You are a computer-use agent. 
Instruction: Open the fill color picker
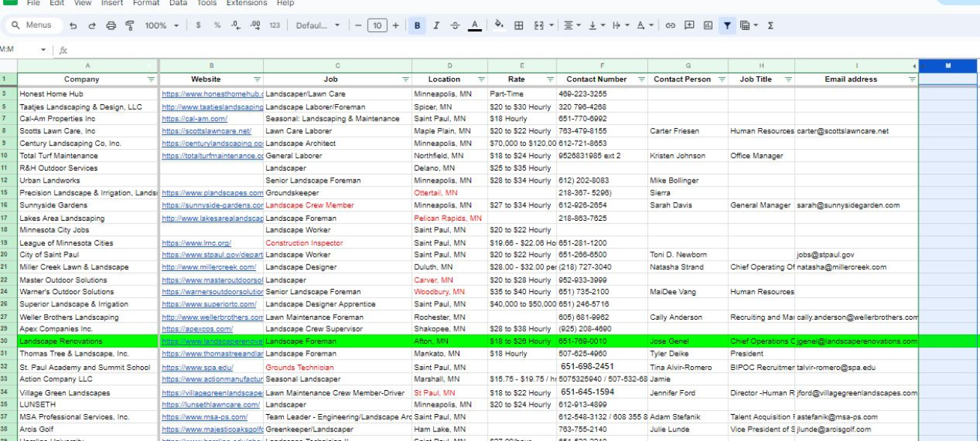499,25
